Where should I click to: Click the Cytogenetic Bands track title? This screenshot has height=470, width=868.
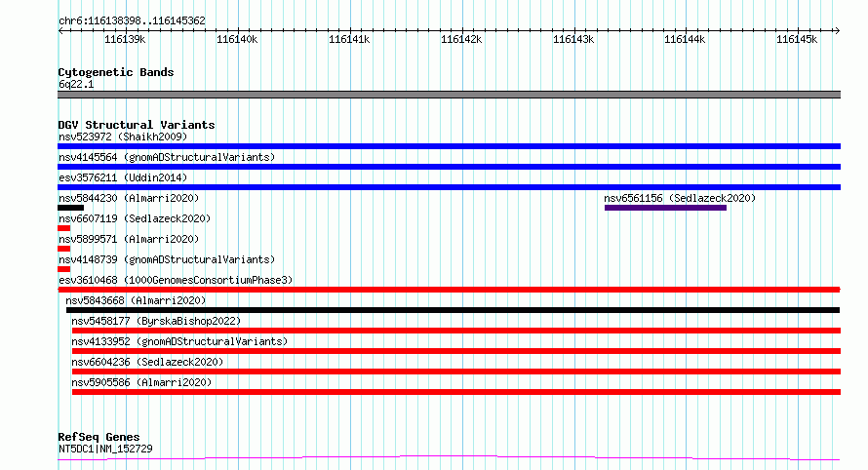click(116, 72)
